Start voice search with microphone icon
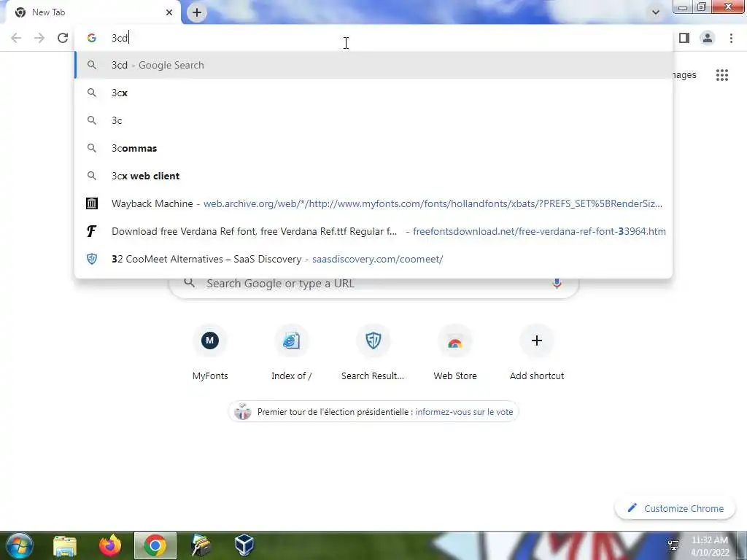This screenshot has height=560, width=747. pos(557,284)
